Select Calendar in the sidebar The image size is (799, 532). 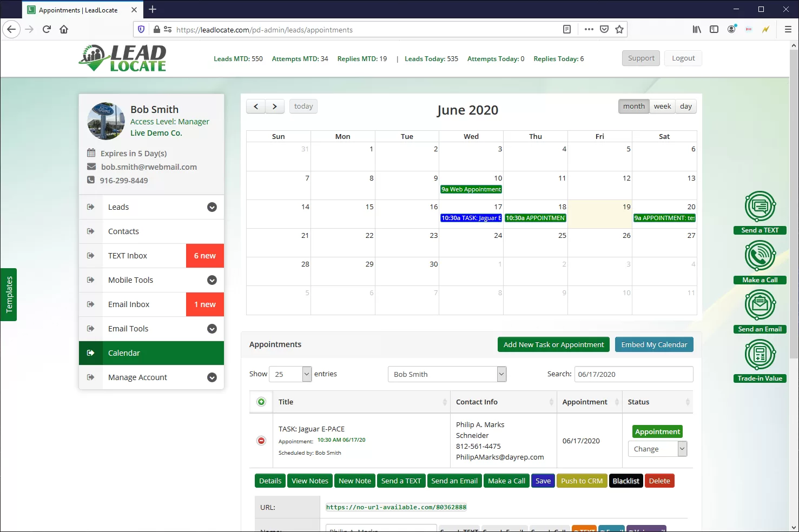[x=151, y=353]
